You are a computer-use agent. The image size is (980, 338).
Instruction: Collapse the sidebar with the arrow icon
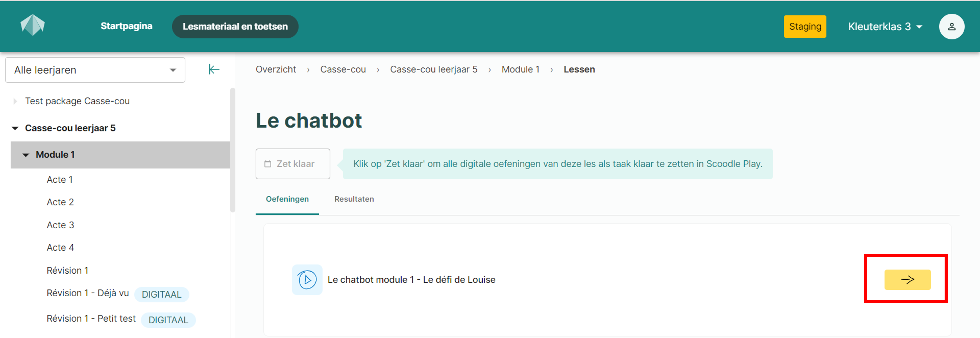[214, 70]
